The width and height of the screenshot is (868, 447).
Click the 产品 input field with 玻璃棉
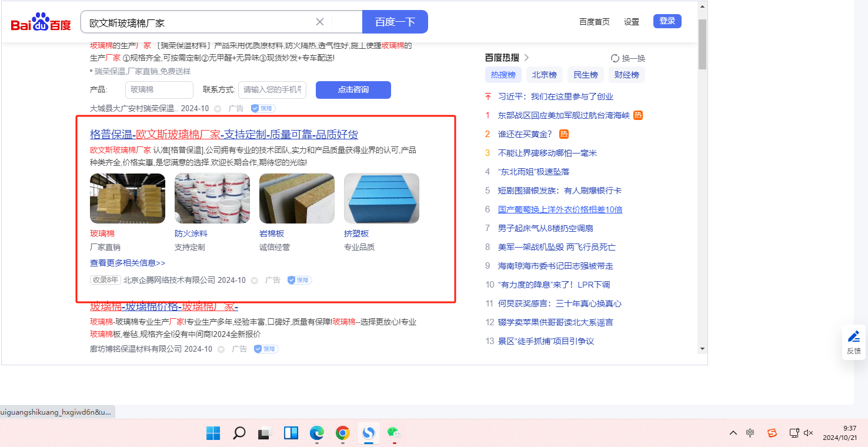(x=159, y=90)
